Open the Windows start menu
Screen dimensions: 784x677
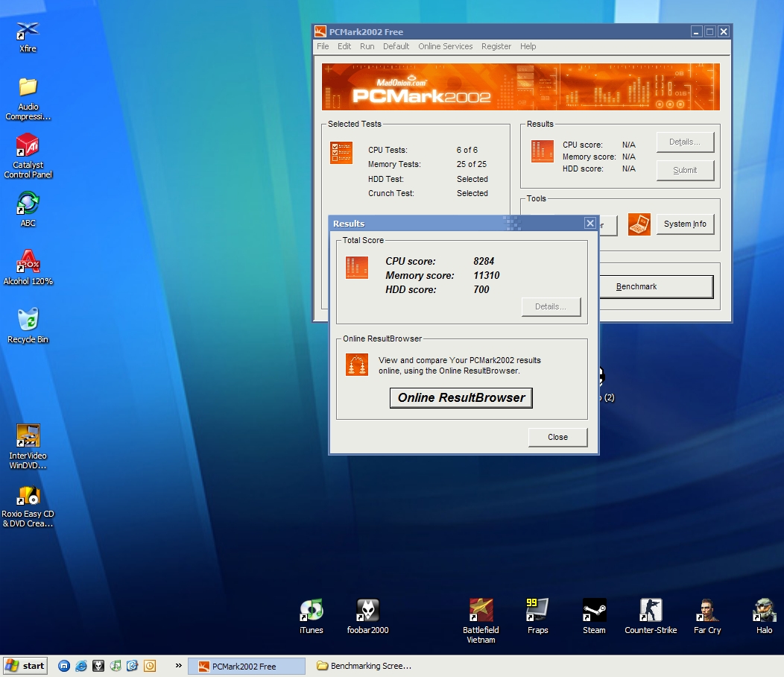(25, 666)
